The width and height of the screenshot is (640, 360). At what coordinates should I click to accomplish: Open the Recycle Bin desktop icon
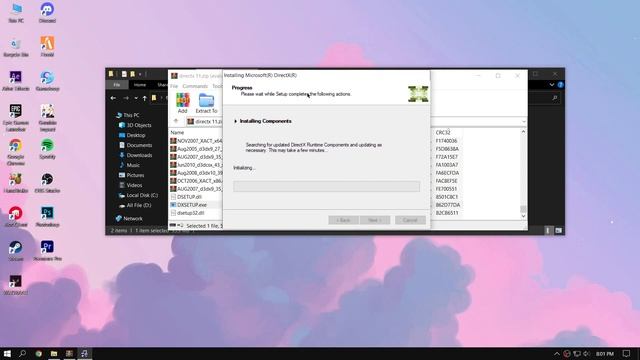[x=16, y=47]
